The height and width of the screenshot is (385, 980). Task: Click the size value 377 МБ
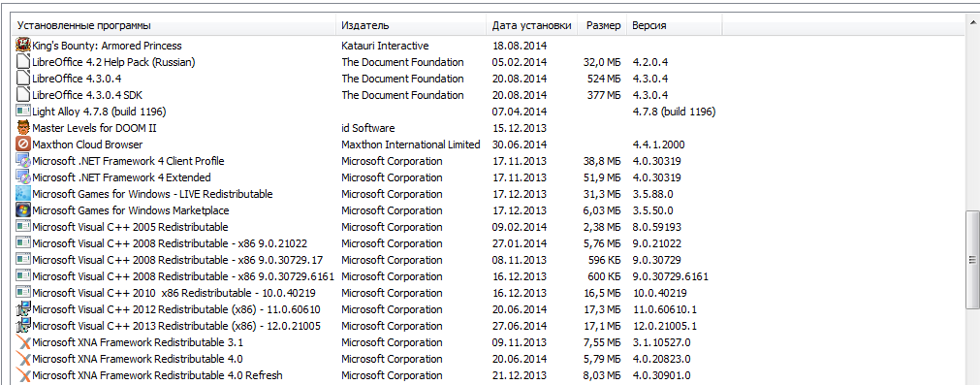pos(604,95)
